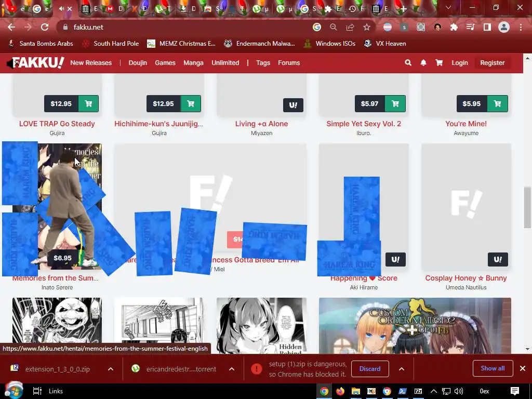Image resolution: width=532 pixels, height=399 pixels.
Task: Open the New Releases menu item
Action: click(91, 63)
